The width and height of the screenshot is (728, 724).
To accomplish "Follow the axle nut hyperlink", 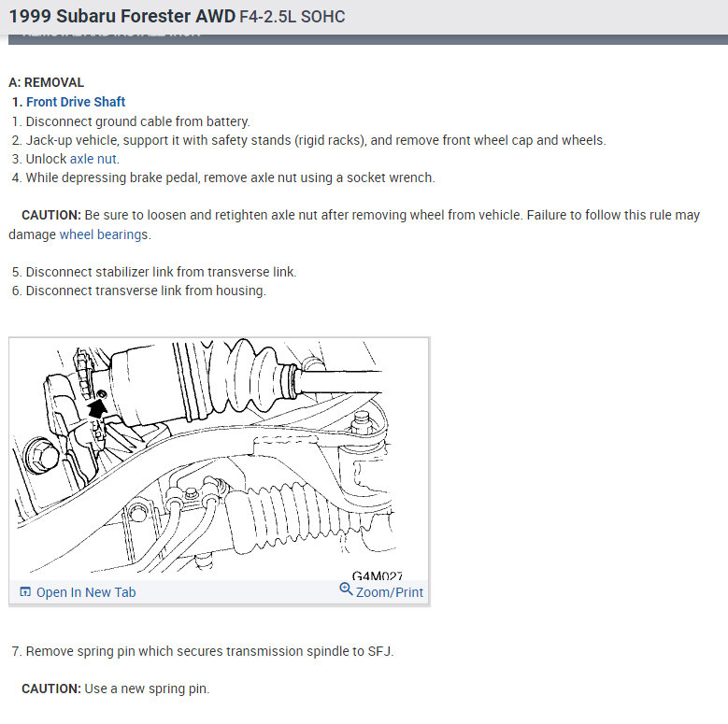I will [x=93, y=159].
